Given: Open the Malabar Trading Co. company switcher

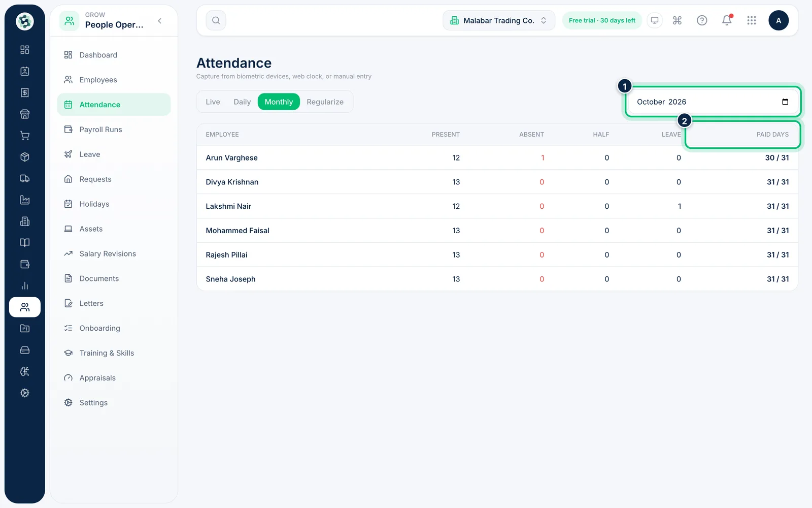Looking at the screenshot, I should coord(499,20).
